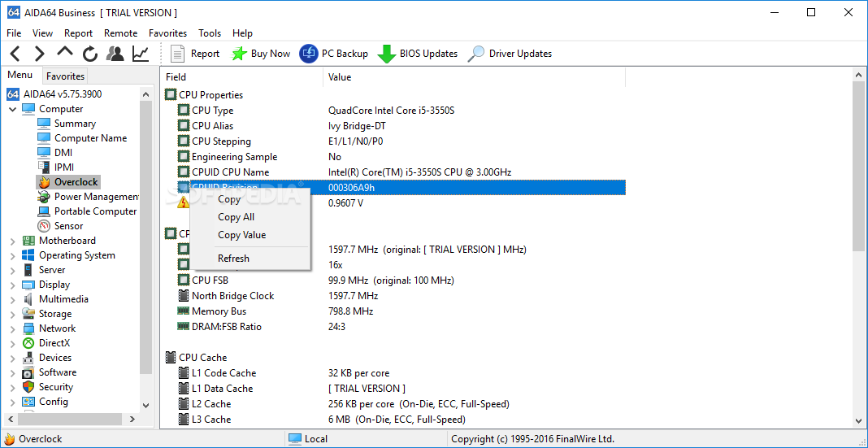The height and width of the screenshot is (448, 868).
Task: Select the IPMI server icon
Action: (x=44, y=167)
